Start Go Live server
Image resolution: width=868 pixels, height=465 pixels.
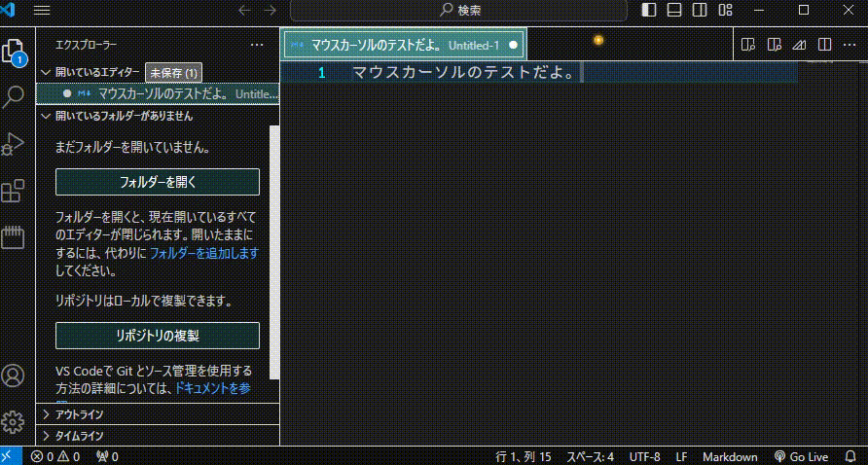[802, 456]
